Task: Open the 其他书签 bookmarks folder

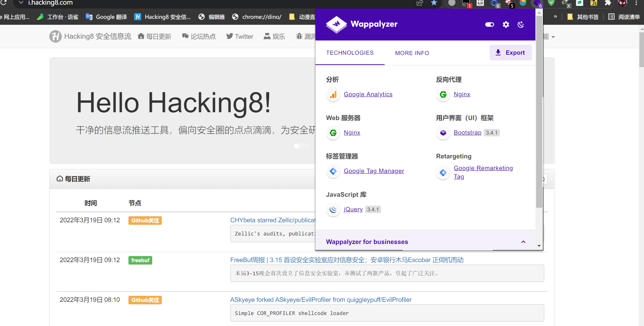Action: pos(583,17)
